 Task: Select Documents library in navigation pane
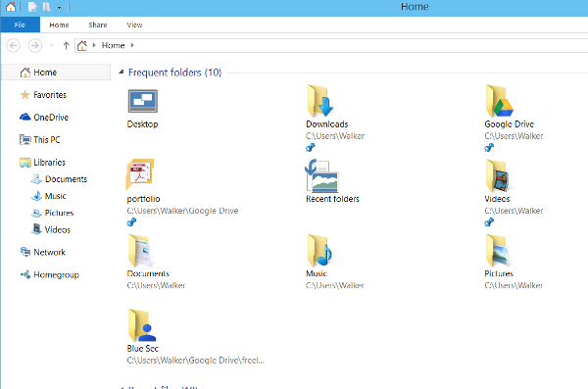pyautogui.click(x=66, y=179)
